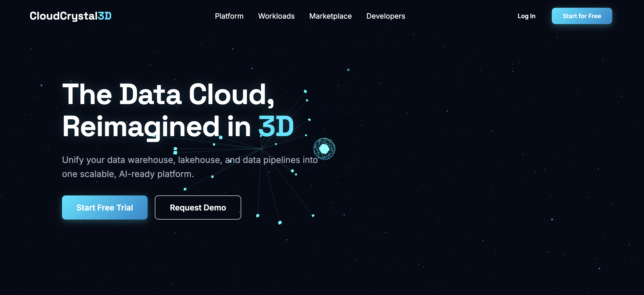Viewport: 644px width, 295px height.
Task: Open the Workloads nav item
Action: pyautogui.click(x=276, y=16)
